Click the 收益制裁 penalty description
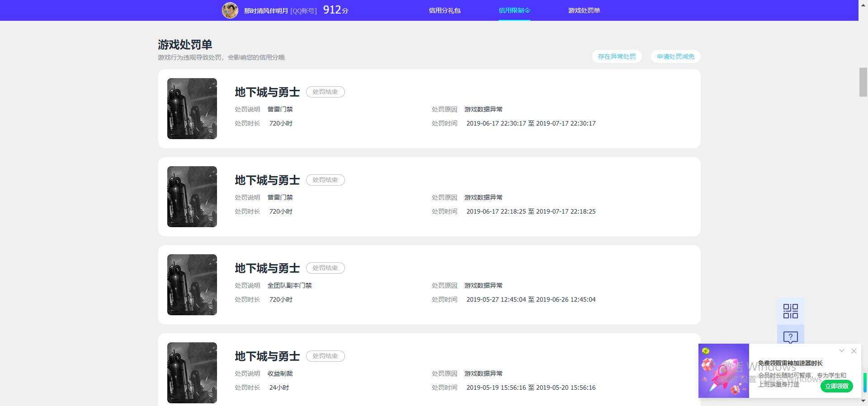Screen dimensions: 868x406 tap(280, 373)
